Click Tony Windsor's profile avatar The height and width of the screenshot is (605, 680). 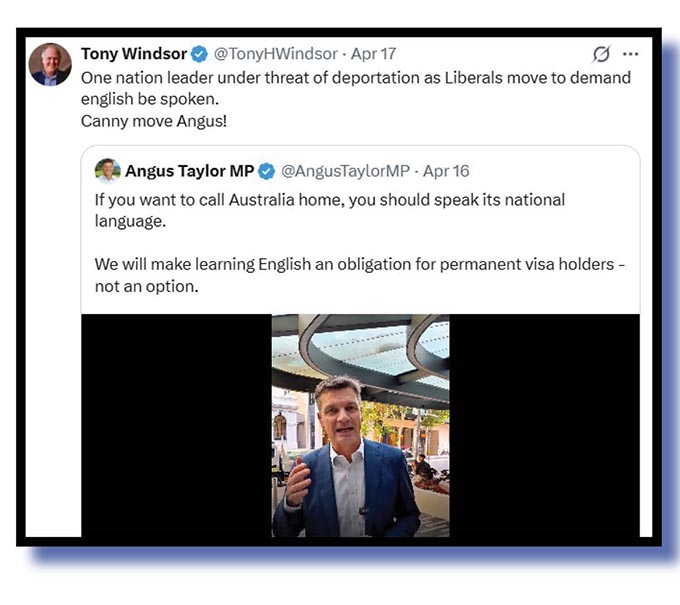point(50,64)
